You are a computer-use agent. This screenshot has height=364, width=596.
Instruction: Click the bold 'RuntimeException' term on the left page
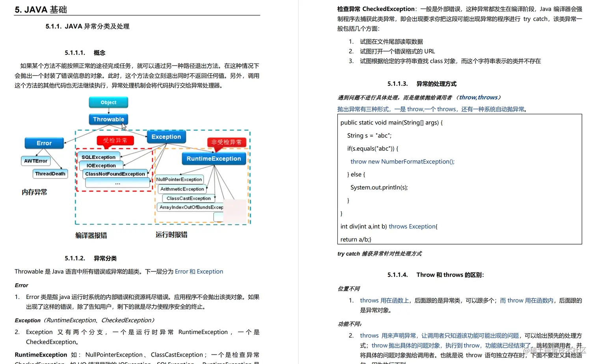tap(41, 355)
